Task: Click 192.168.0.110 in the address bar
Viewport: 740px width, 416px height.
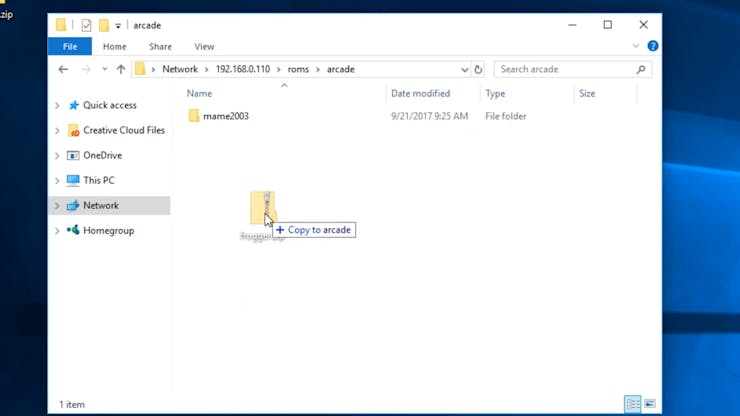Action: 243,69
